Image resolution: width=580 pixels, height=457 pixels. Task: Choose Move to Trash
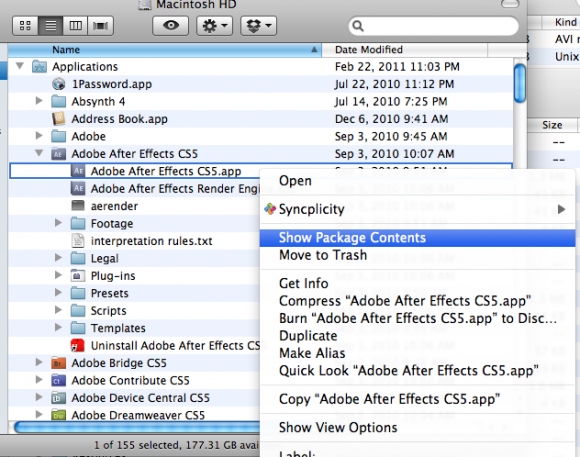coord(418,255)
